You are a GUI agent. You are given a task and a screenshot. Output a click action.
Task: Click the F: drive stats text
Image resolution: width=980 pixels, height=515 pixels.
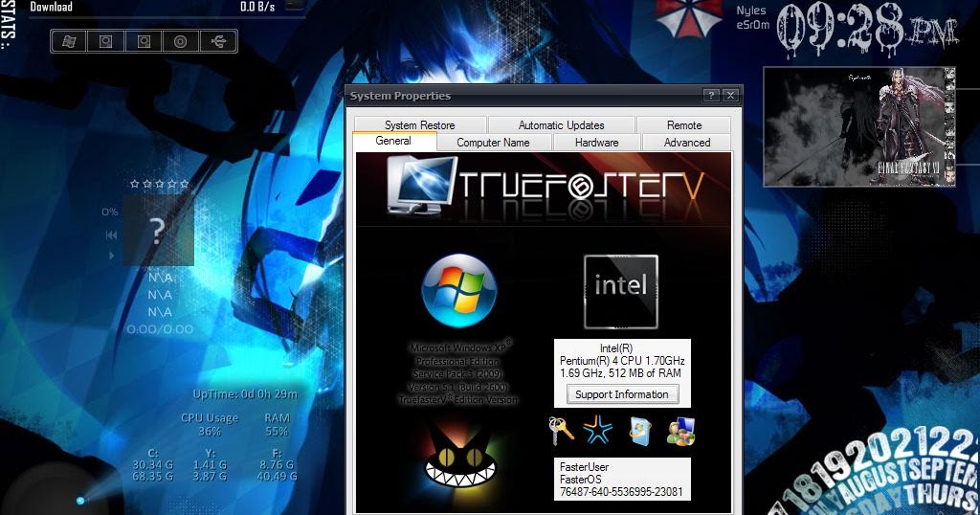[277, 465]
